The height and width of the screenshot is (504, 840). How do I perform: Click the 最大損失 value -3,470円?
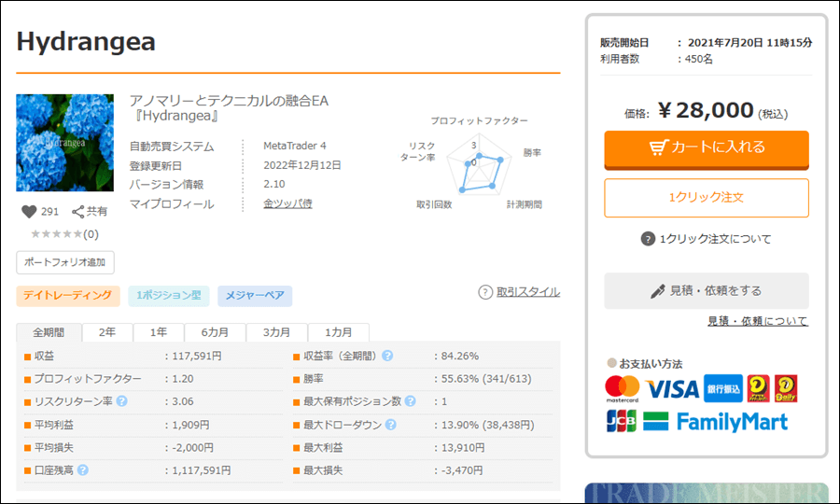click(462, 470)
